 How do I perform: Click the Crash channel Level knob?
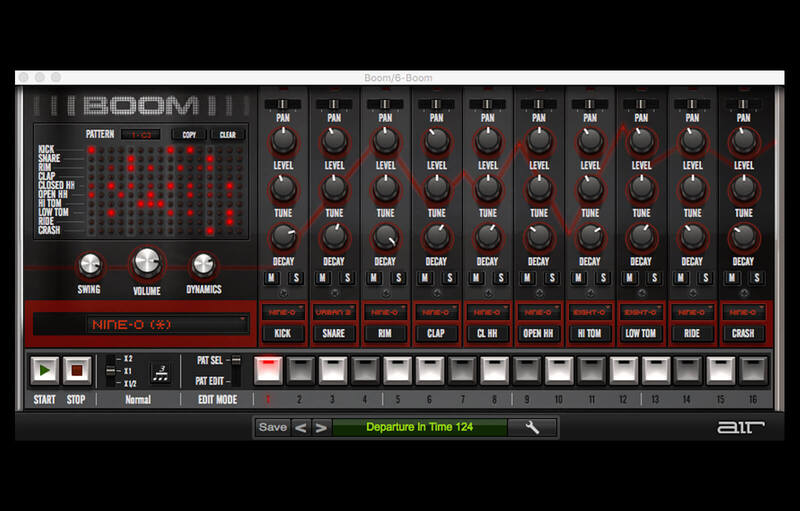pyautogui.click(x=744, y=141)
